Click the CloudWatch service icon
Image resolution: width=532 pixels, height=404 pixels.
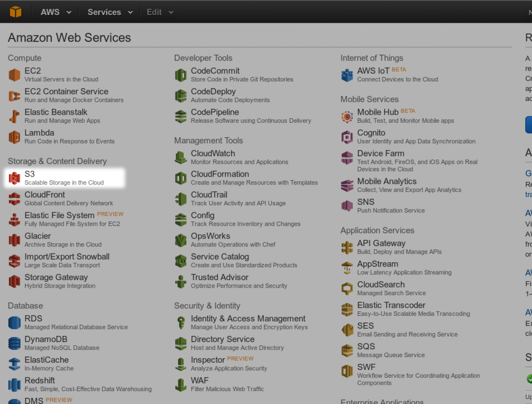[x=181, y=158]
